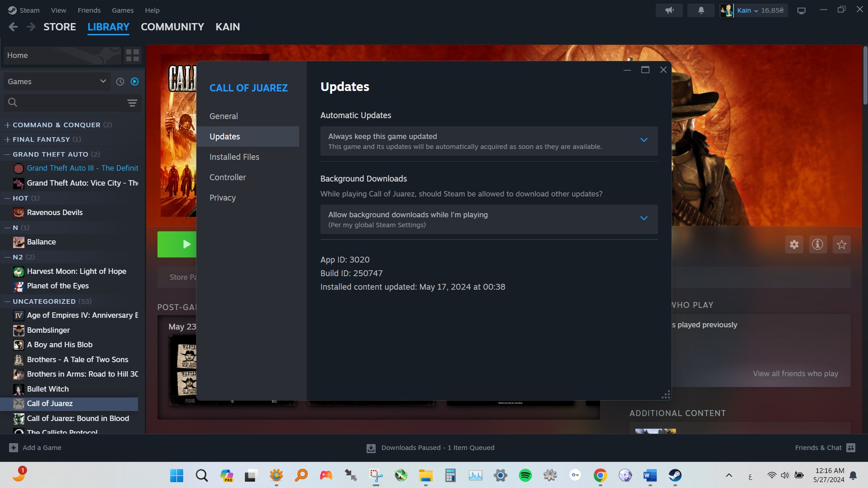
Task: Collapse the Uncategorized collection
Action: coord(7,301)
